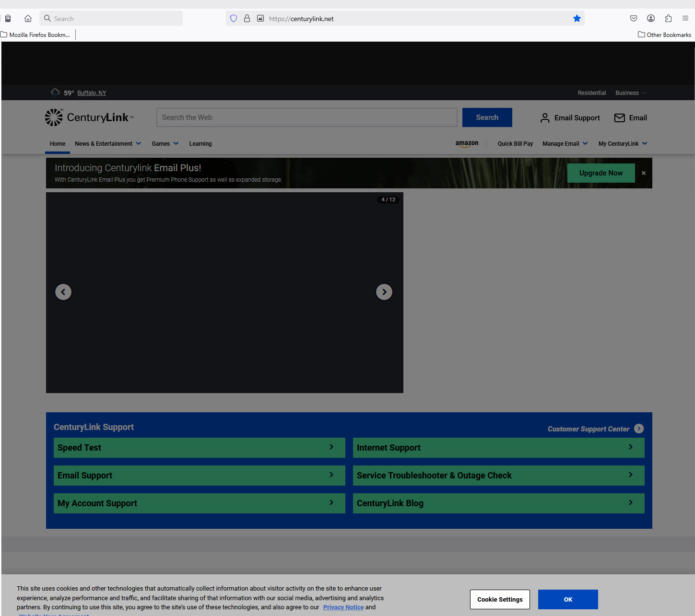The width and height of the screenshot is (695, 616).
Task: Expand the My CenturyLink dropdown
Action: coord(623,144)
